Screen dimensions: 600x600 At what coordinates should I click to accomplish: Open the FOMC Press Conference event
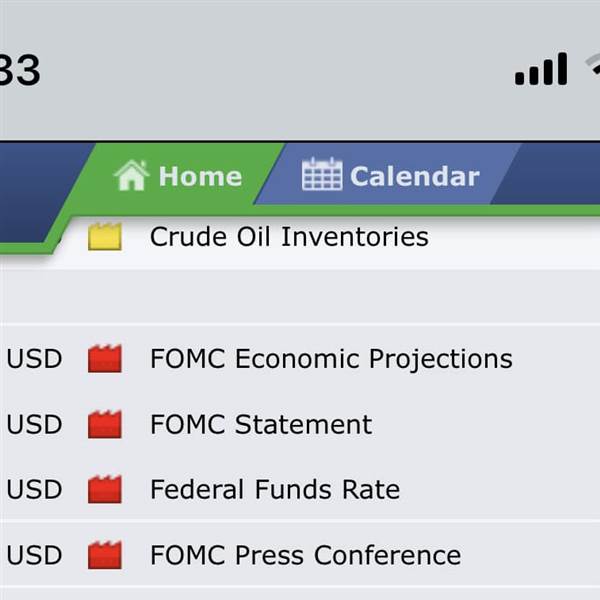click(x=306, y=555)
